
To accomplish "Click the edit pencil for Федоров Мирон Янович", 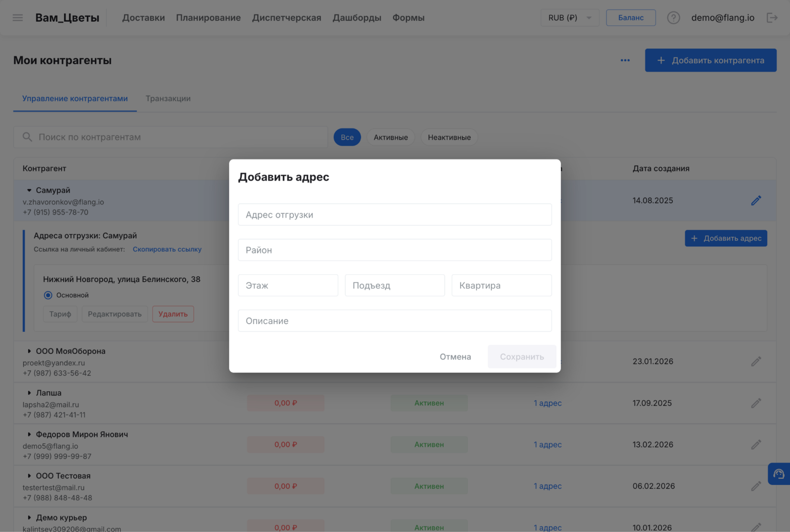I will (x=756, y=445).
